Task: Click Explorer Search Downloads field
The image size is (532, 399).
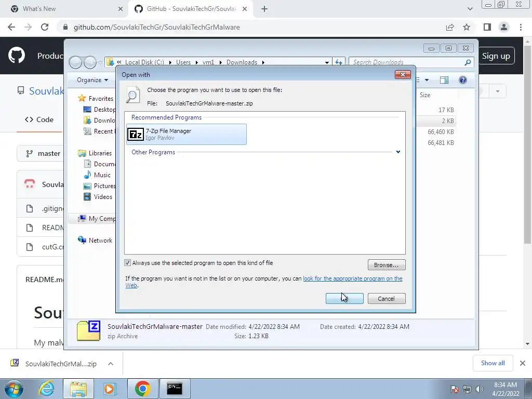Action: (x=407, y=62)
